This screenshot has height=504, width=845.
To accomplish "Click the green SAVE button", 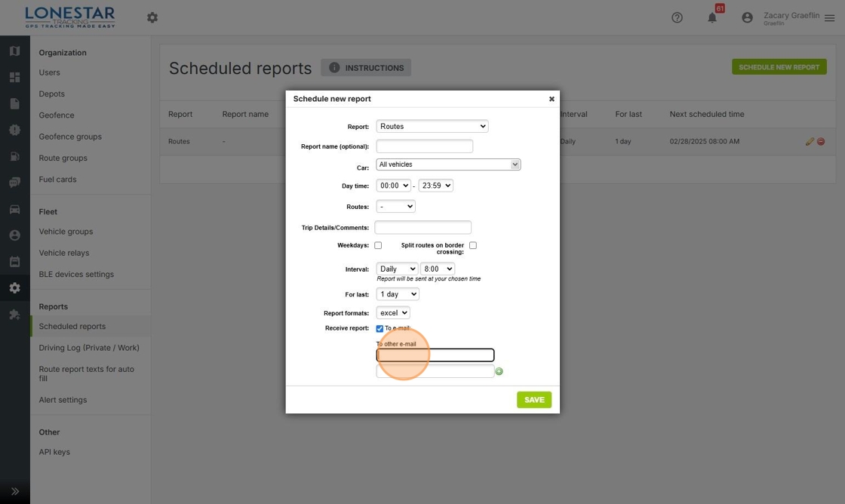I will [x=534, y=400].
